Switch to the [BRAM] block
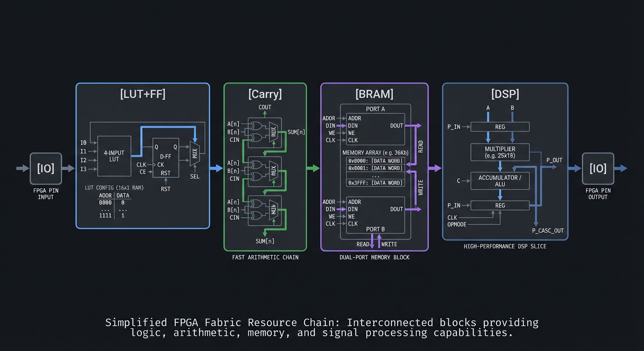Image resolution: width=644 pixels, height=351 pixels. (x=374, y=94)
